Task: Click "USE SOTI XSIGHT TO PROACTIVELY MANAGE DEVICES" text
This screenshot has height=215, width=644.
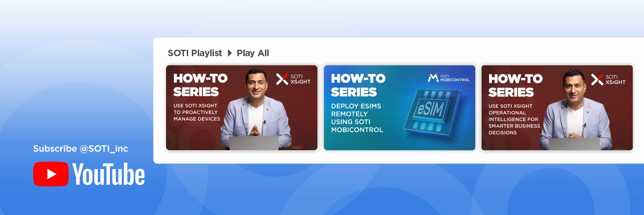Action: [x=197, y=112]
